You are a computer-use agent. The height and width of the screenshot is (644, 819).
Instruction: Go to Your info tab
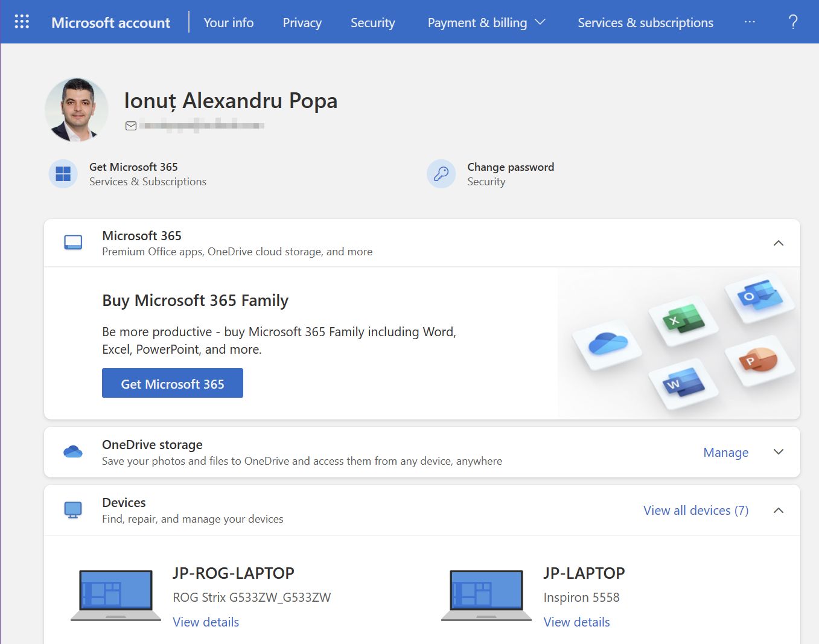pos(229,22)
